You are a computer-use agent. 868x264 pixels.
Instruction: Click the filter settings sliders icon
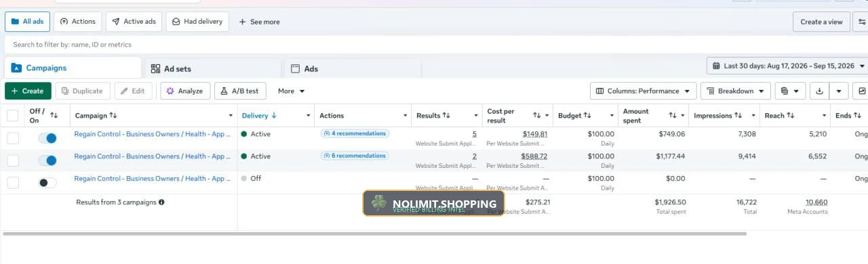point(861,22)
